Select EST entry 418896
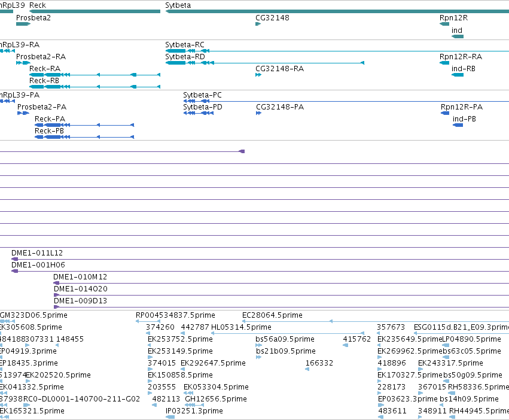Image resolution: width=509 pixels, height=420 pixels. 392,363
